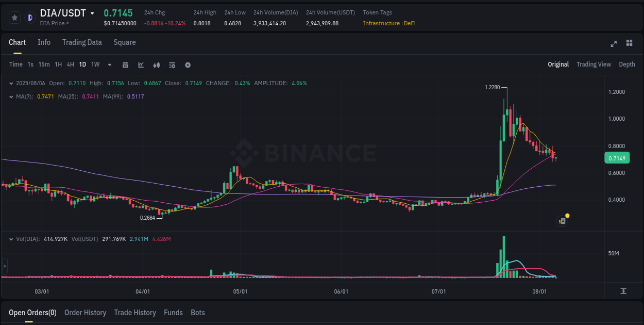Expand more timeframe intervals dropdown

[x=109, y=64]
